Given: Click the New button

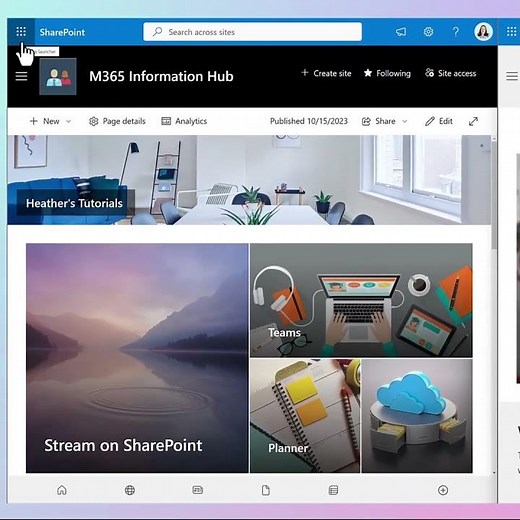Looking at the screenshot, I should (x=45, y=121).
